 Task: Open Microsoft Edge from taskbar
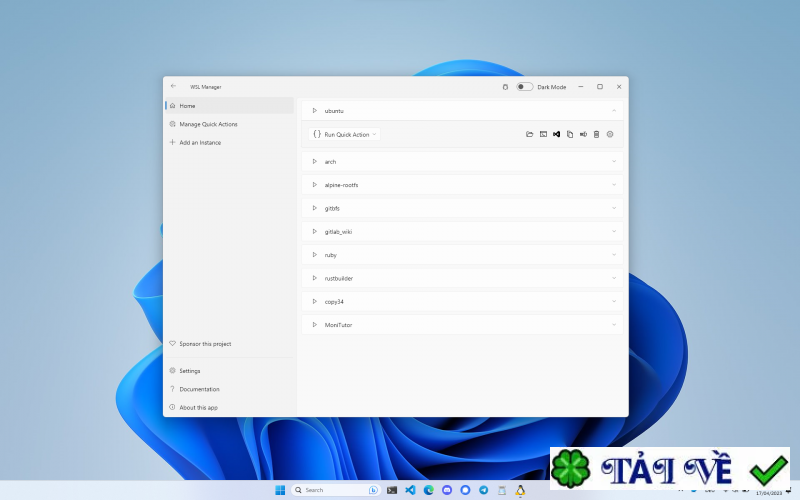(x=429, y=490)
